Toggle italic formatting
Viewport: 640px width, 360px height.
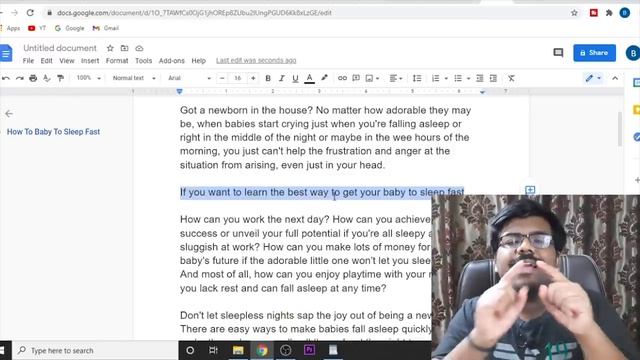tap(281, 78)
